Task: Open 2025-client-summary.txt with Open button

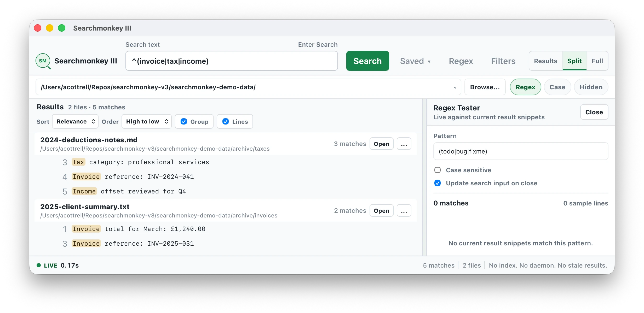Action: (381, 211)
